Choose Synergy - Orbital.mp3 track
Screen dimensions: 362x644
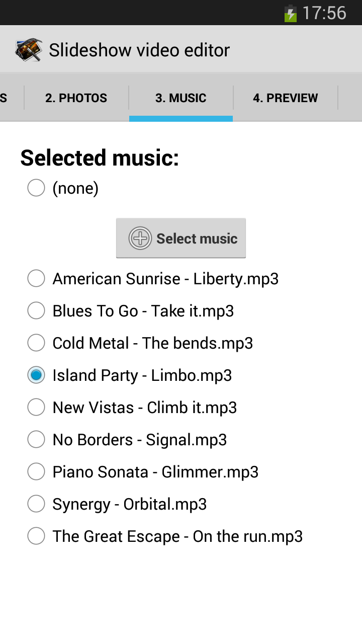click(x=117, y=504)
